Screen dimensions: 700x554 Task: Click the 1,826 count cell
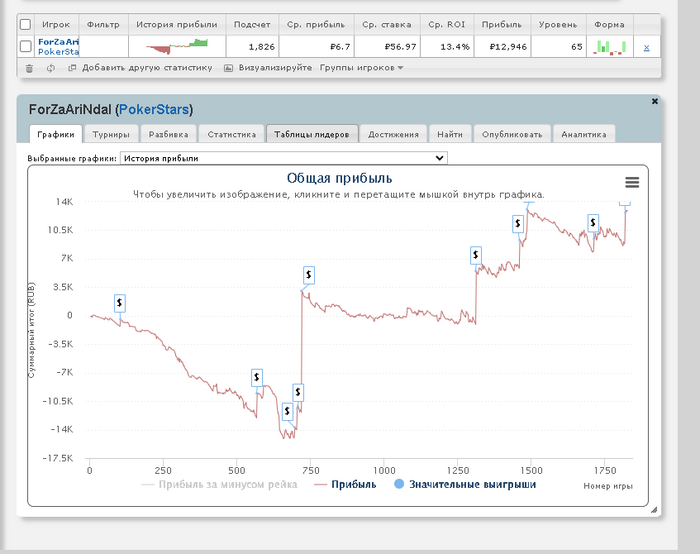(x=253, y=46)
